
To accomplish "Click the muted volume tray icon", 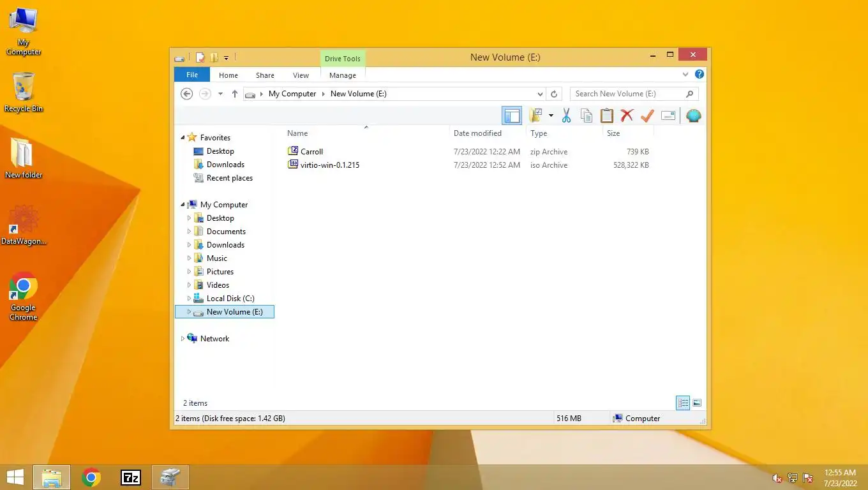I will click(x=777, y=478).
